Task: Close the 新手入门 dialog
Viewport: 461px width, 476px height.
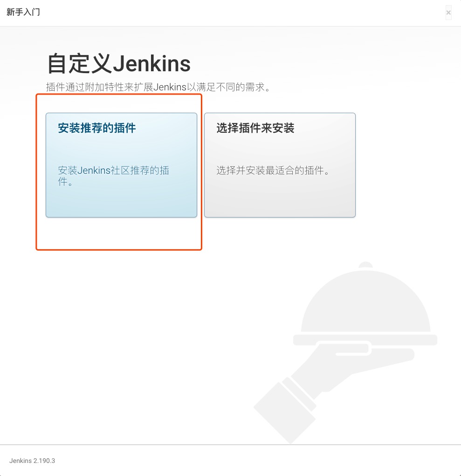Action: click(x=448, y=13)
